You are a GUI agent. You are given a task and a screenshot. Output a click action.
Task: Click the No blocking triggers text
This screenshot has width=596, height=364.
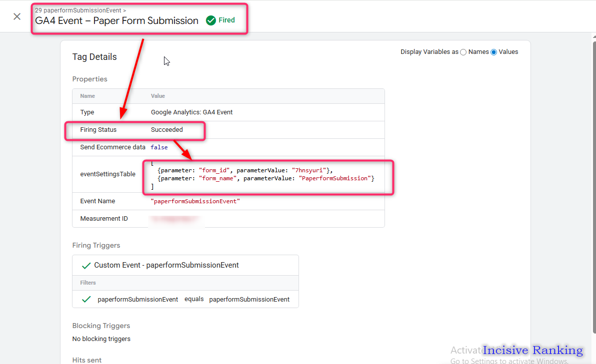[x=101, y=339]
